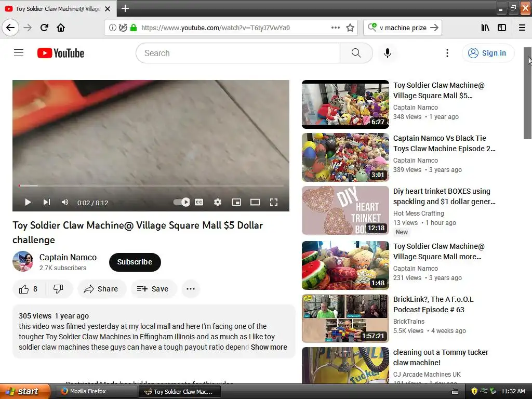Open Diy heart trinket BOXES video title

click(x=444, y=196)
